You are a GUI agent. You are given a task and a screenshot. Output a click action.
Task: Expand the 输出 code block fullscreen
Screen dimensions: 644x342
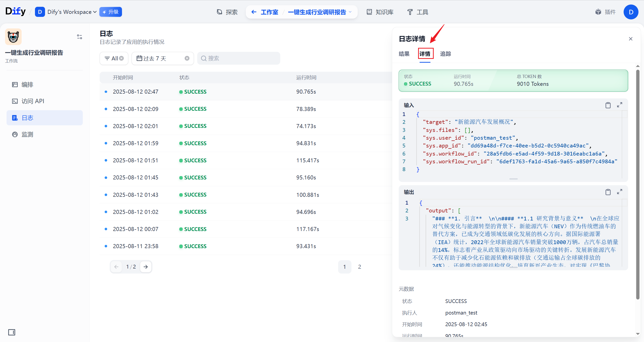pos(620,192)
